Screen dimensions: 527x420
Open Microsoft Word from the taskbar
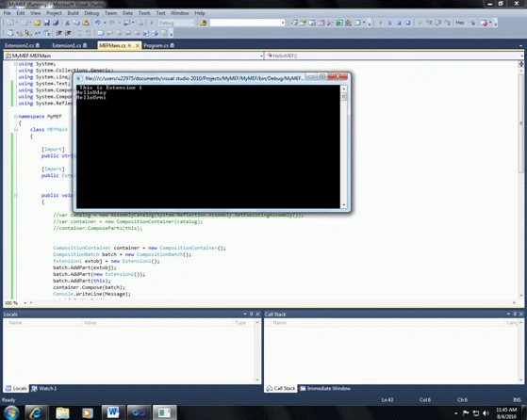[x=113, y=412]
